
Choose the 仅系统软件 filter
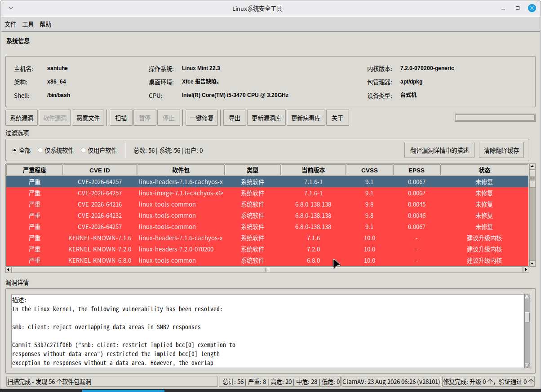coord(56,150)
